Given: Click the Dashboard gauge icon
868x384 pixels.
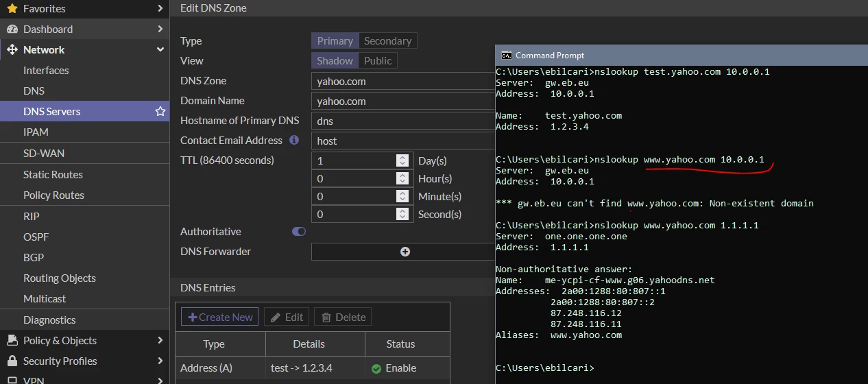Looking at the screenshot, I should [12, 29].
